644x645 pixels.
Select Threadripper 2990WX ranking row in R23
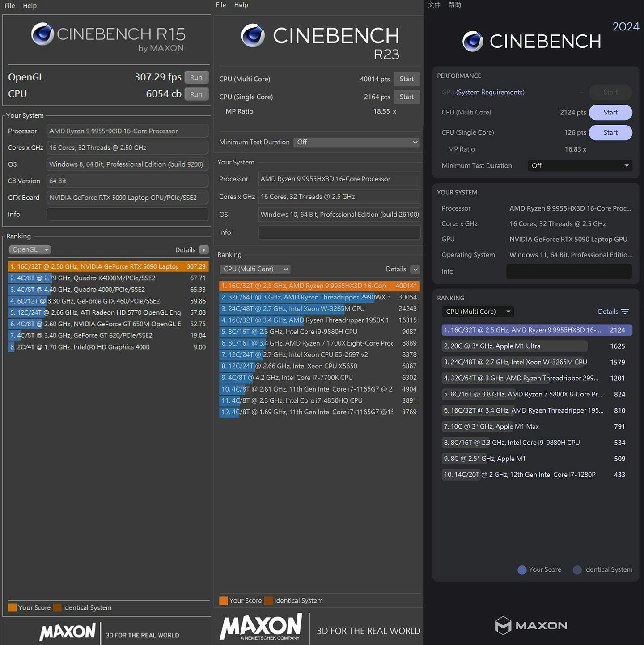click(319, 297)
